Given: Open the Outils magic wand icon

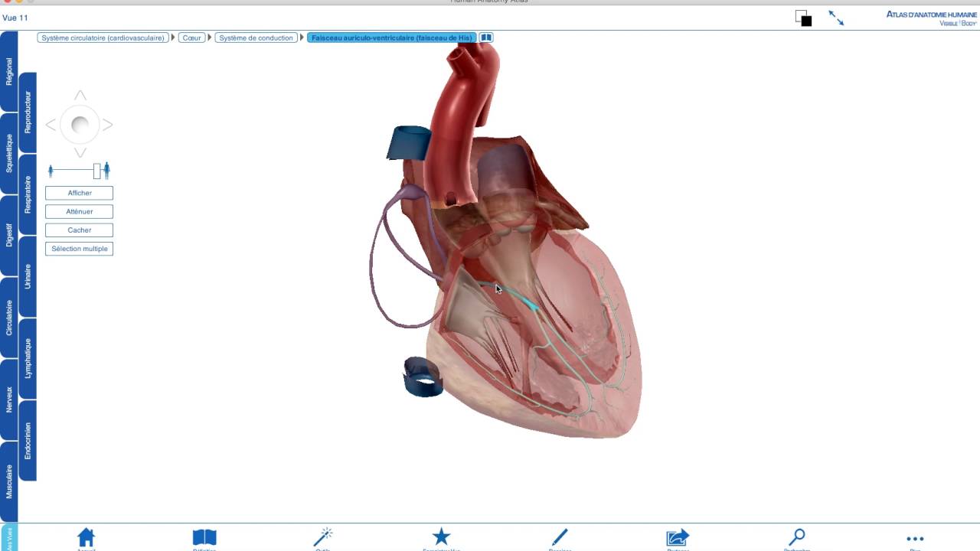Looking at the screenshot, I should click(323, 536).
